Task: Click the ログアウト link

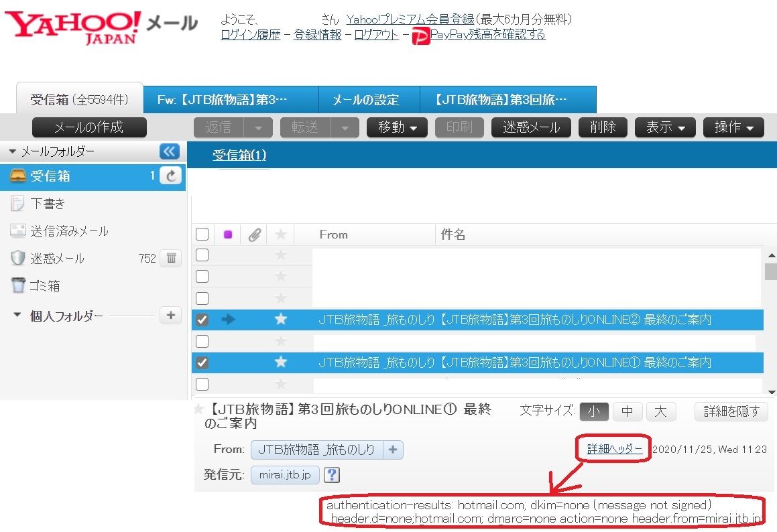Action: (x=377, y=35)
